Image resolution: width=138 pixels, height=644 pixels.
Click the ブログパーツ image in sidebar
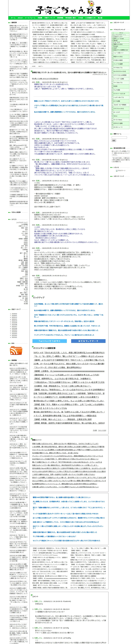pyautogui.click(x=121, y=171)
